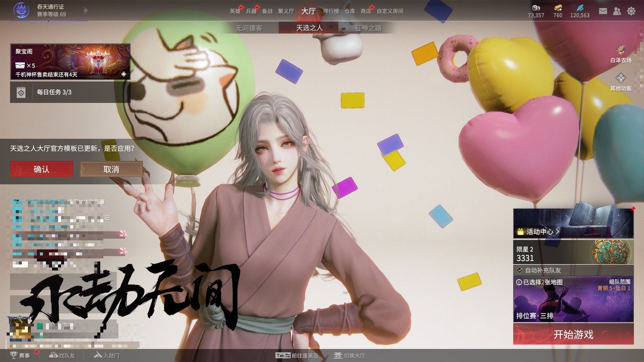Click the 73,357 currency icon

coord(536,8)
